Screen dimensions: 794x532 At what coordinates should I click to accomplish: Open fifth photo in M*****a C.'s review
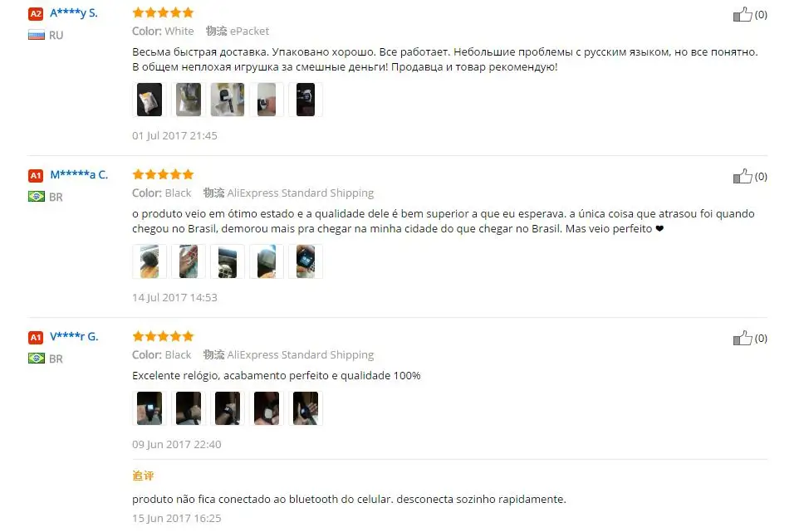[x=306, y=261]
